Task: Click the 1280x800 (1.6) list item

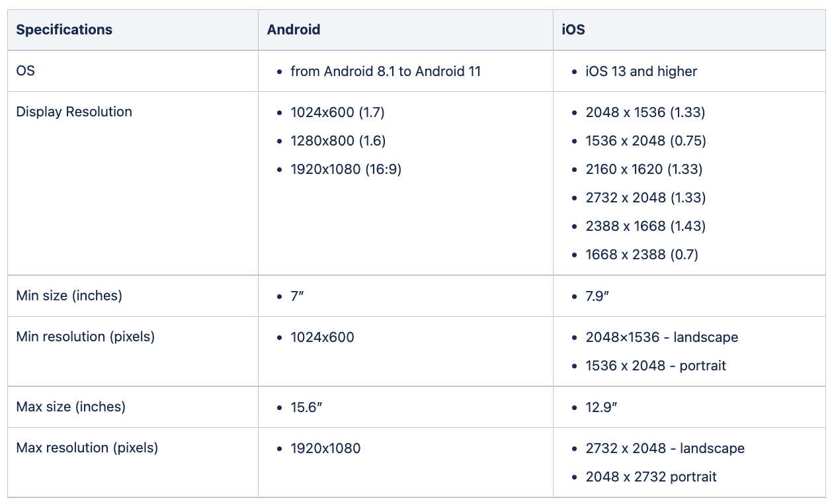Action: tap(338, 141)
